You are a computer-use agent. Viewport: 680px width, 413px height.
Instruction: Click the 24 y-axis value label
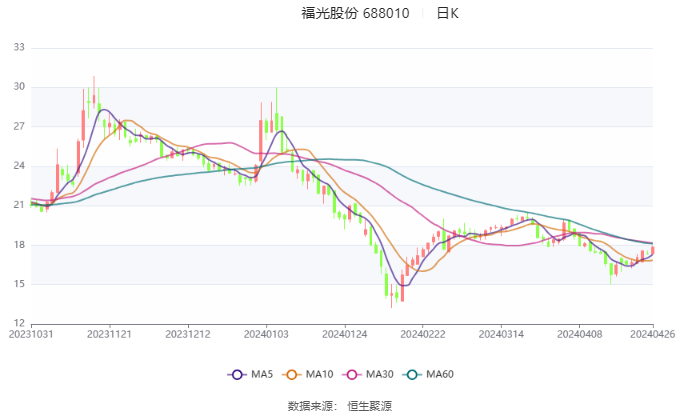pos(19,166)
